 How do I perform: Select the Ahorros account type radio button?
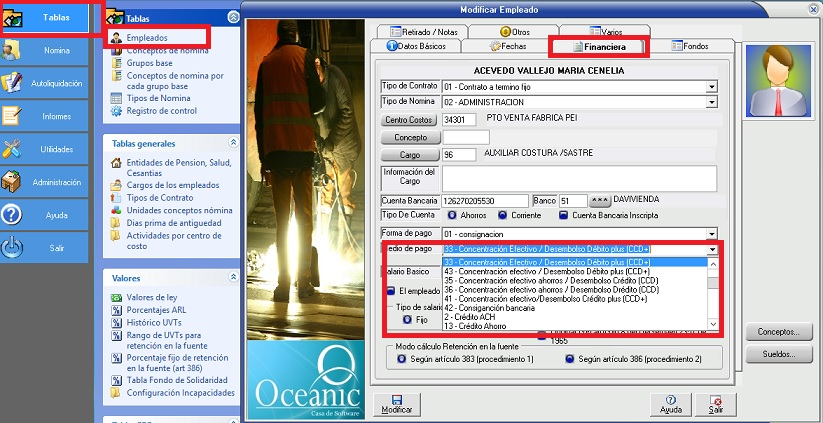452,214
